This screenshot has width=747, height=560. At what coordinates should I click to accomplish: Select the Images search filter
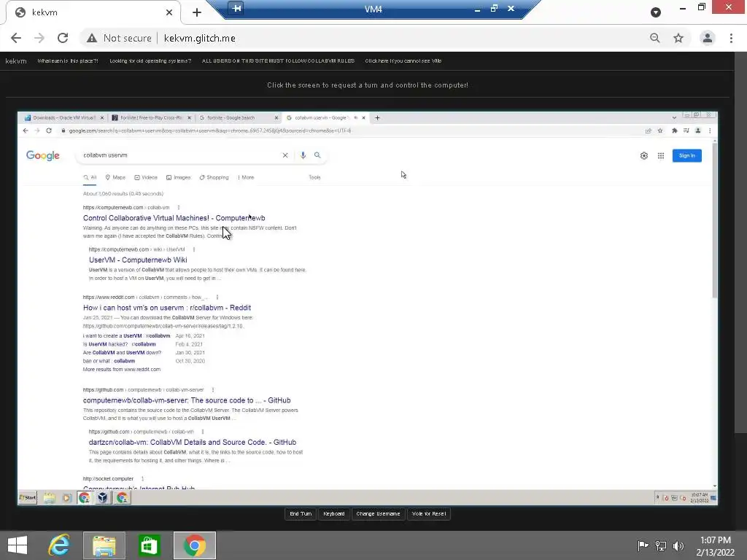(x=178, y=177)
